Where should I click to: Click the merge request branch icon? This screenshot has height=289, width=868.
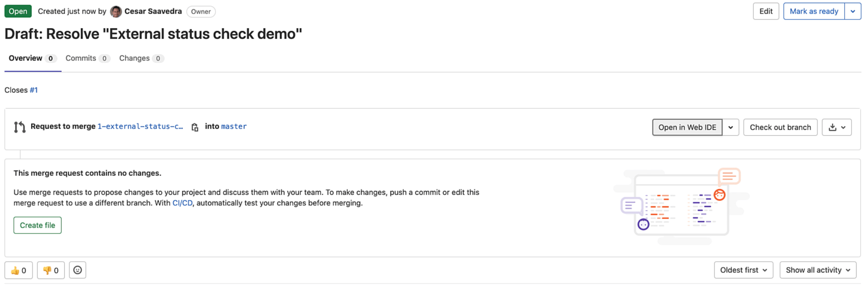coord(20,127)
